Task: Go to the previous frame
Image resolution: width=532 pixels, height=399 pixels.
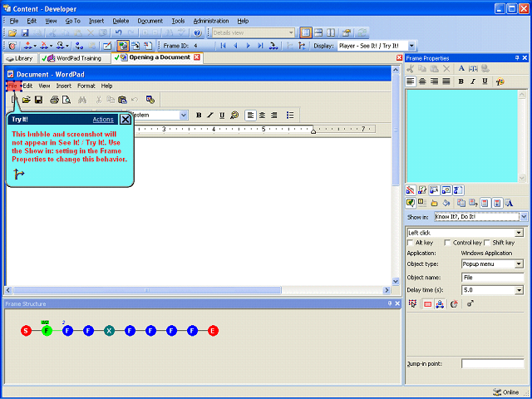Action: [235, 46]
